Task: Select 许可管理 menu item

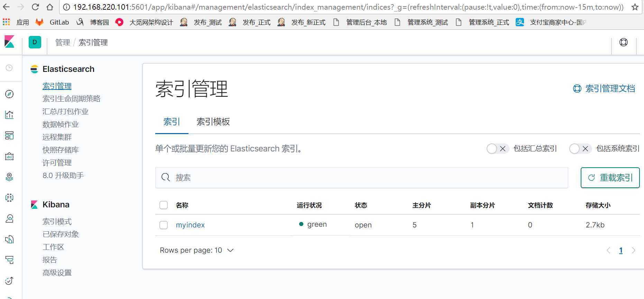Action: point(57,163)
